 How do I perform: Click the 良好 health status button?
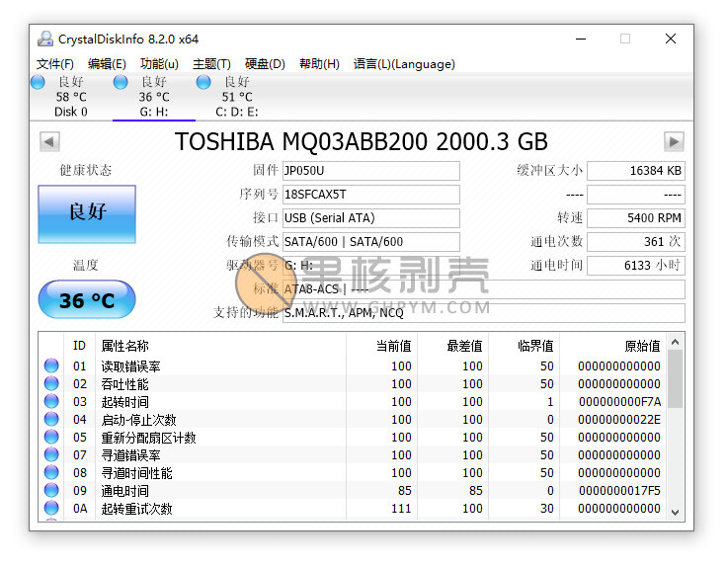[87, 214]
